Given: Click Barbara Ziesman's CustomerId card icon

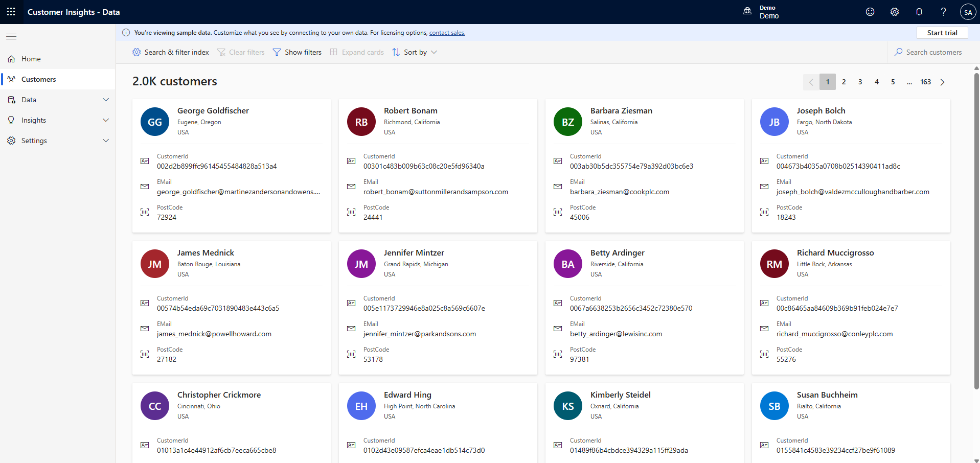Looking at the screenshot, I should [558, 161].
